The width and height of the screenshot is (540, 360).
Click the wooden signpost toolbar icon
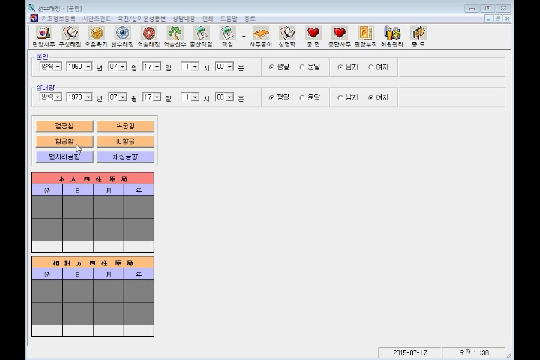click(418, 36)
